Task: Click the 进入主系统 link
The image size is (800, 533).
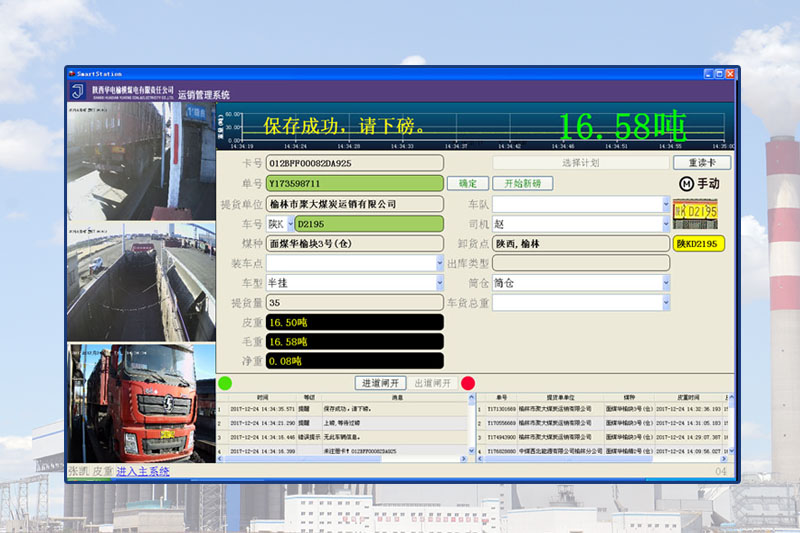Action: (143, 471)
